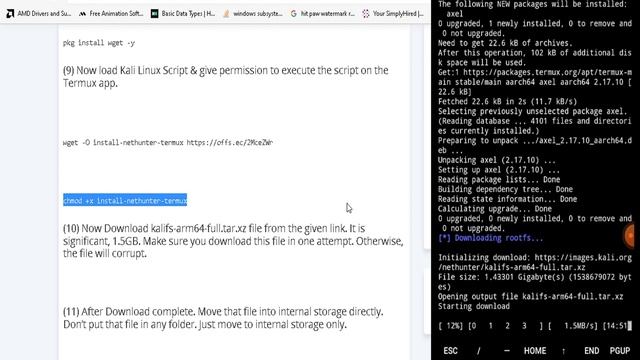Screen dimensions: 640x360
Task: Click the Free Animation bookmark favicon
Action: 82,13
